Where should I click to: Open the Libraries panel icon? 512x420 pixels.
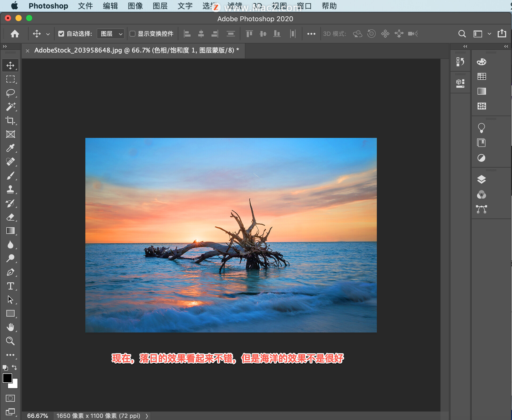click(481, 143)
